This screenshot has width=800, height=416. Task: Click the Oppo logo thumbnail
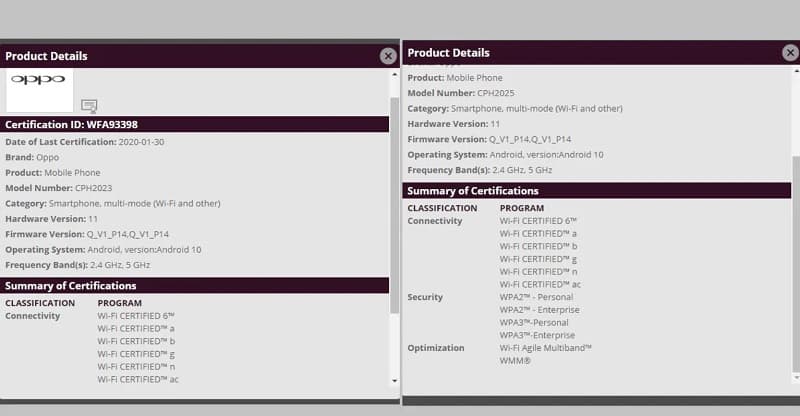[39, 90]
